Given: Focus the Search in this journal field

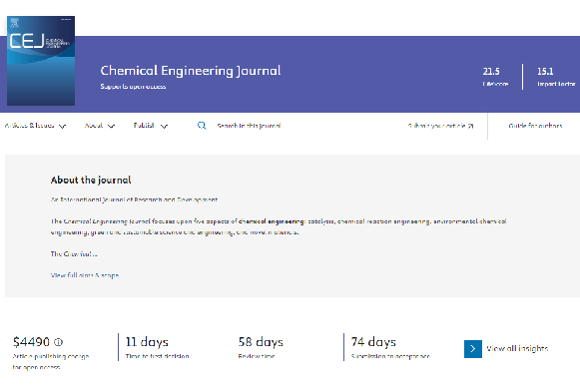Looking at the screenshot, I should pos(249,126).
